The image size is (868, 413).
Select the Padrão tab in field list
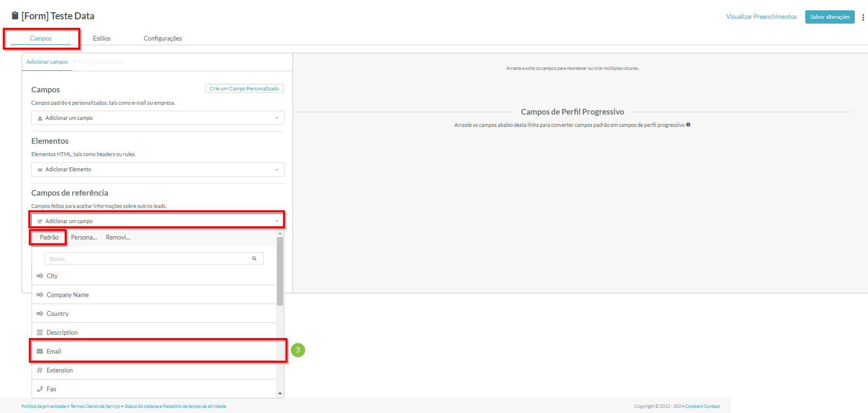49,237
